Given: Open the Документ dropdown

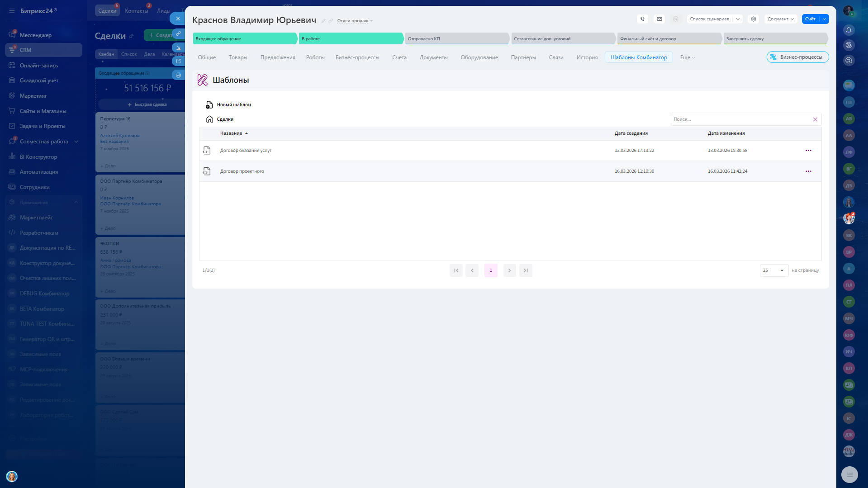Looking at the screenshot, I should pos(780,19).
